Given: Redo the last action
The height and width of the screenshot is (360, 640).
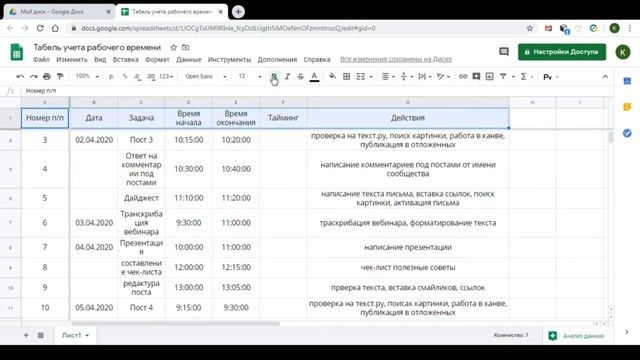Looking at the screenshot, I should pos(33,76).
